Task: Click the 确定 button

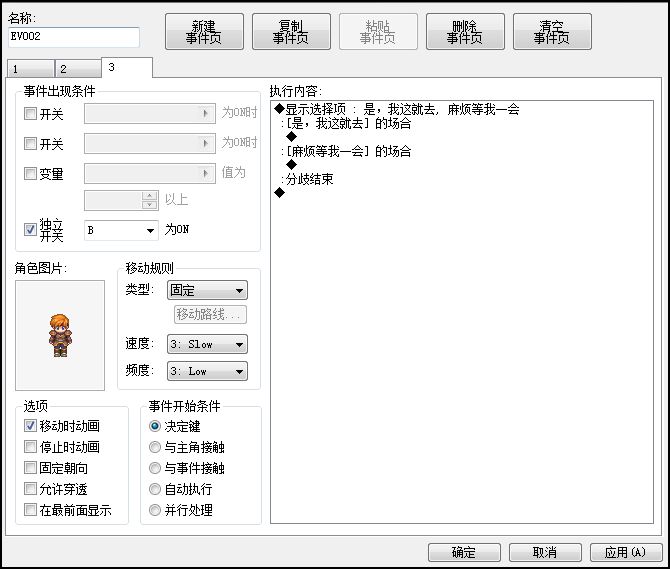Action: click(x=464, y=552)
